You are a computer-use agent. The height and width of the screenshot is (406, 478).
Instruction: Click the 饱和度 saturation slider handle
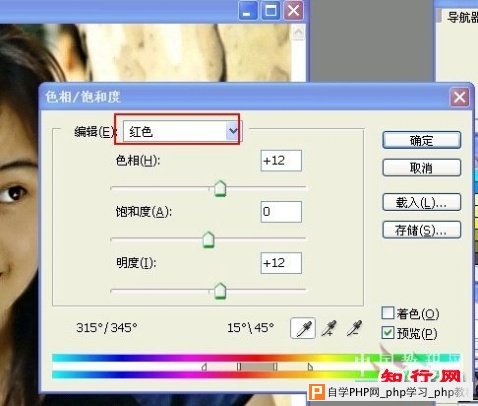pyautogui.click(x=209, y=240)
